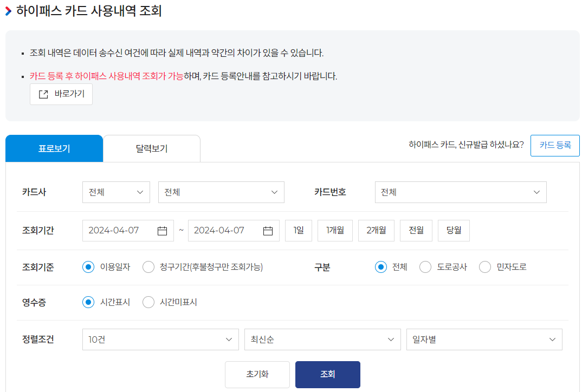Open the 카드번호 dropdown

point(460,192)
